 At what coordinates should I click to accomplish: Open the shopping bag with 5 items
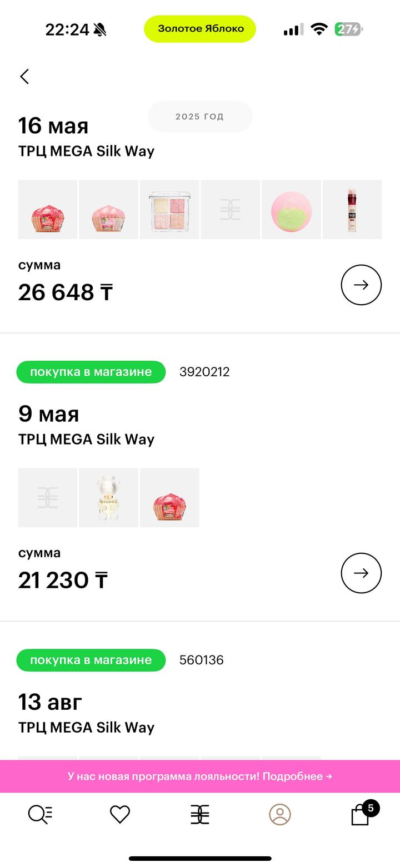pyautogui.click(x=361, y=814)
